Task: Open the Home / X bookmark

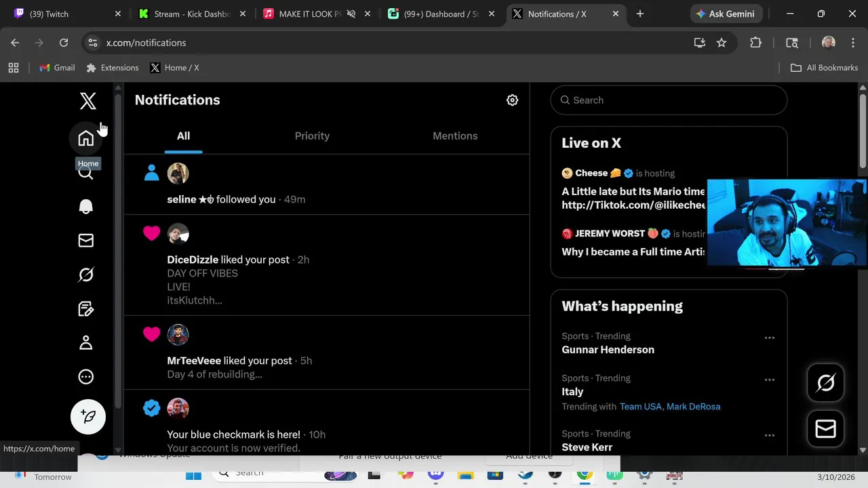Action: pos(174,68)
